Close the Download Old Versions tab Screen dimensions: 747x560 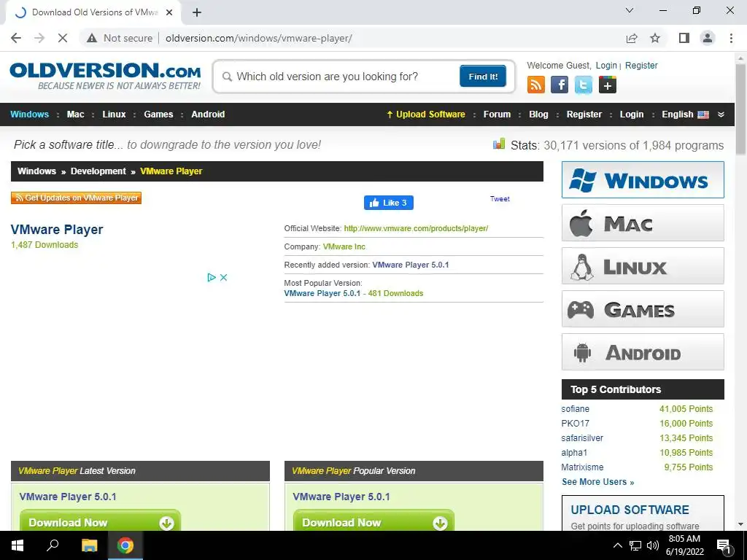click(169, 12)
